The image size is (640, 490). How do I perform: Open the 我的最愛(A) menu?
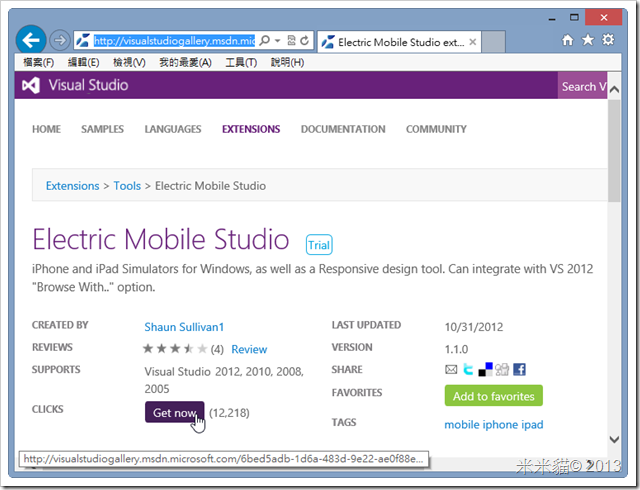coord(185,62)
